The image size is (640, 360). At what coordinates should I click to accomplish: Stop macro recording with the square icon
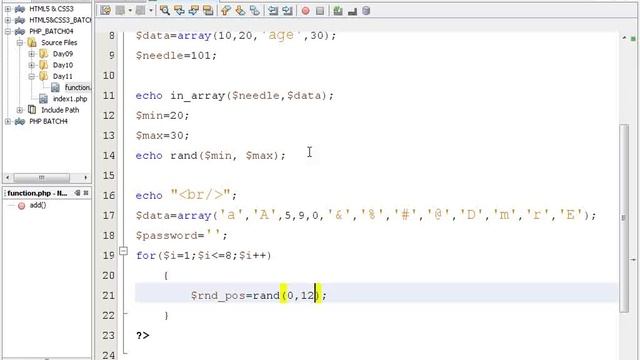(x=320, y=11)
